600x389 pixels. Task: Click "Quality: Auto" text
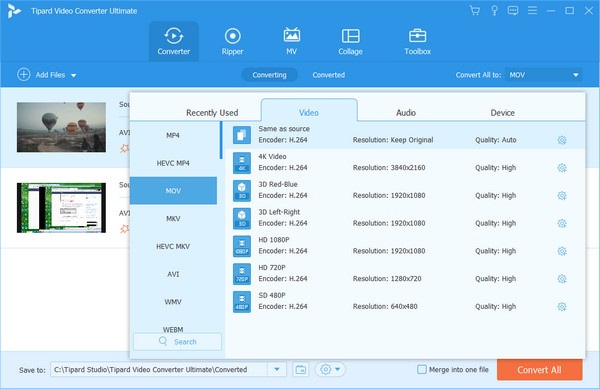pyautogui.click(x=496, y=140)
